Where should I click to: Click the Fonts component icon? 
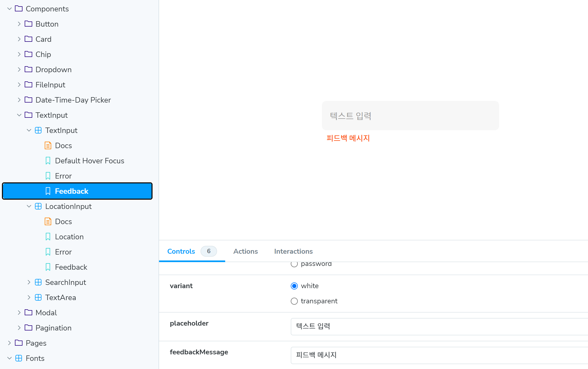click(19, 358)
